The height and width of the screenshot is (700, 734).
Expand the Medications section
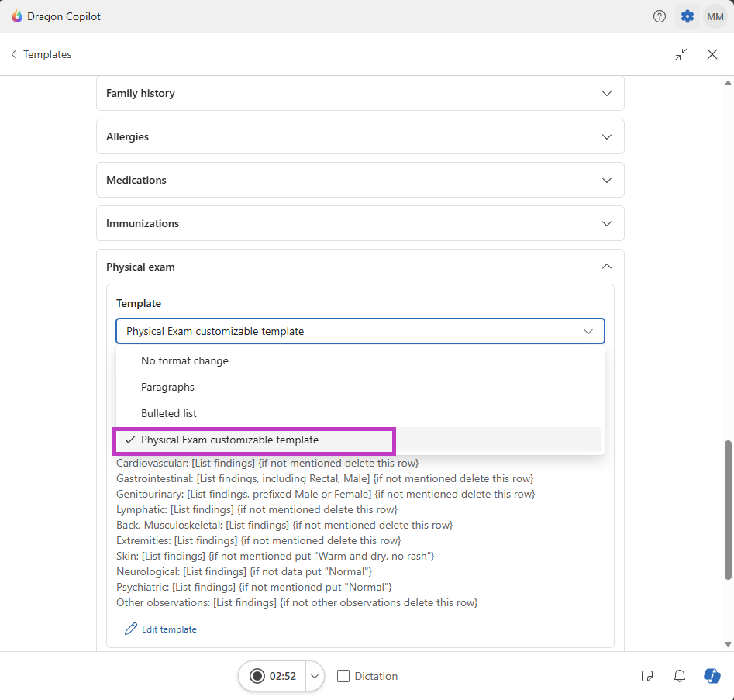pyautogui.click(x=360, y=181)
